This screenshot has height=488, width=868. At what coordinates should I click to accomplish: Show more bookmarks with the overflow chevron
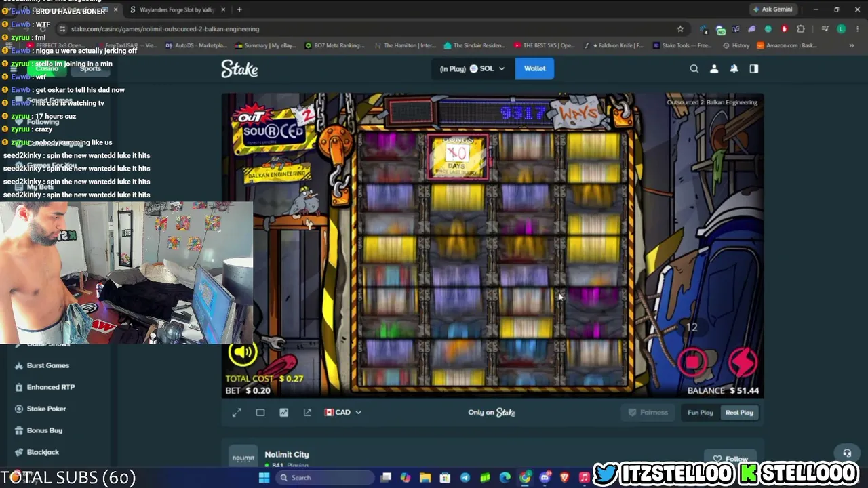point(851,45)
